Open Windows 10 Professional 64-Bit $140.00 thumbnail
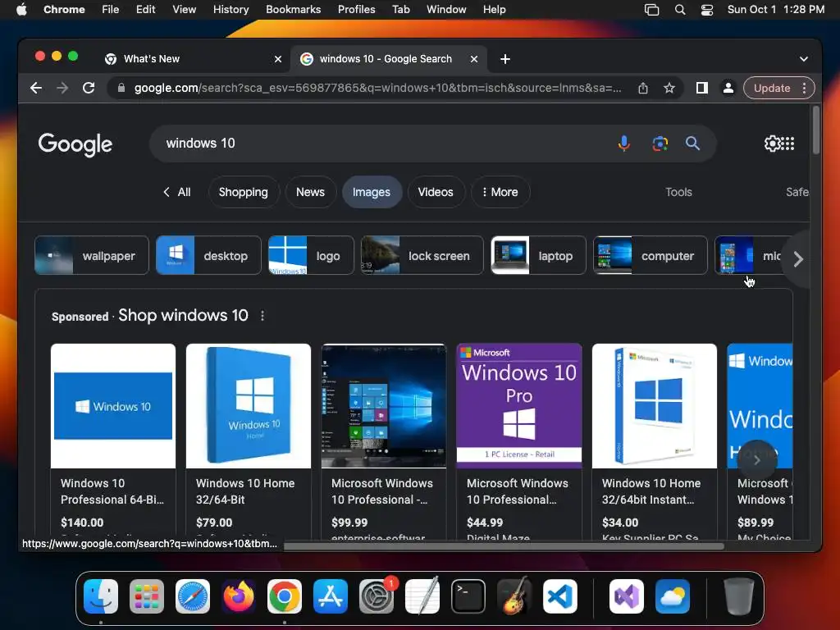Screen dimensions: 840x630 pyautogui.click(x=113, y=405)
